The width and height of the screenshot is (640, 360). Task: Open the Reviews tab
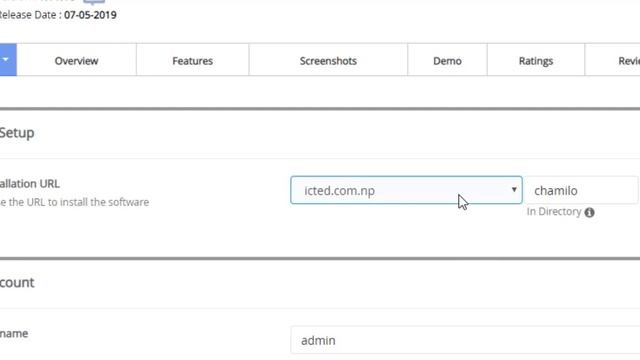tap(612, 60)
